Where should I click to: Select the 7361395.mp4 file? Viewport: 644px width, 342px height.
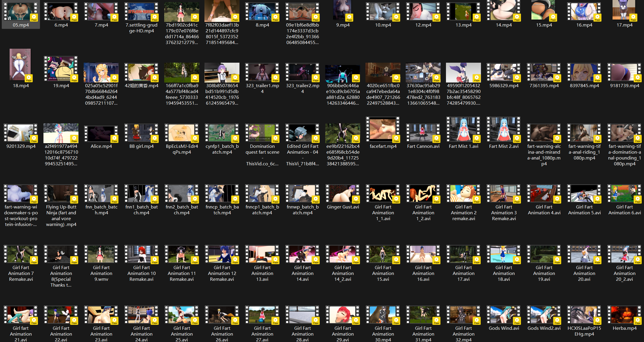544,72
